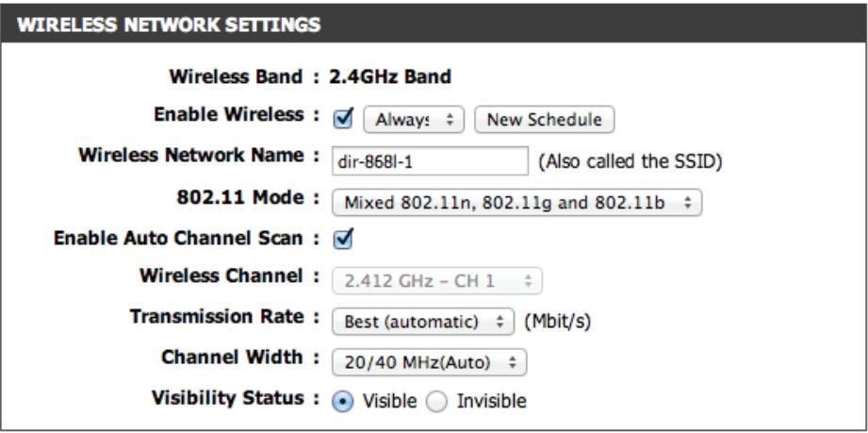The image size is (868, 433).
Task: Click the 2.4GHz Band text
Action: [390, 76]
